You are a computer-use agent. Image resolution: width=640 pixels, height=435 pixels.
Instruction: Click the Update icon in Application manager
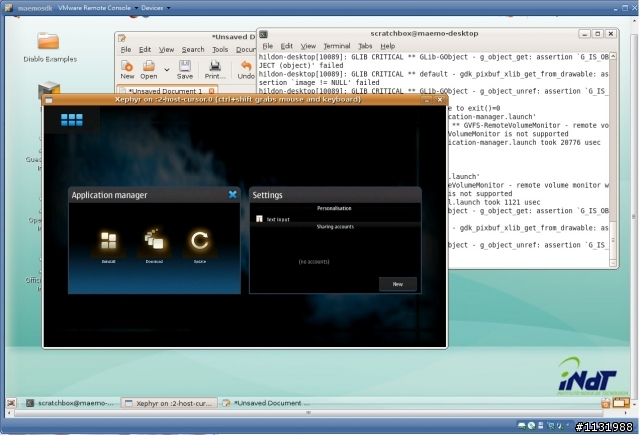click(x=200, y=242)
